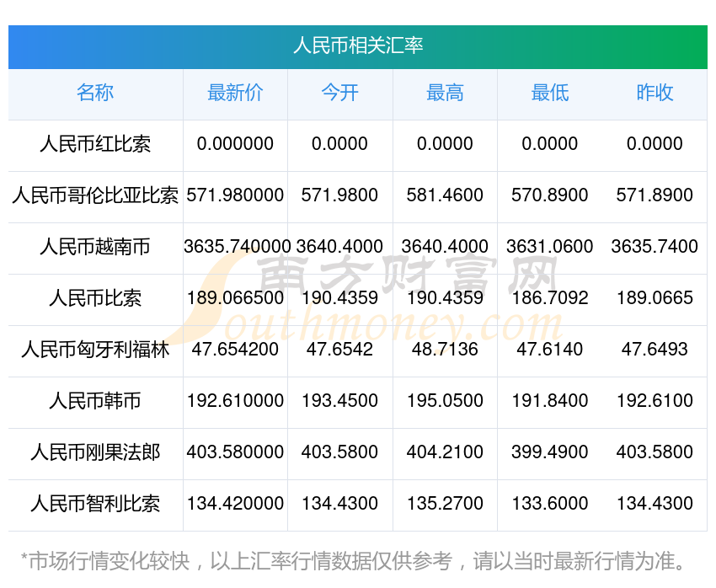Click the 名称 column header
This screenshot has height=588, width=716.
coord(95,92)
